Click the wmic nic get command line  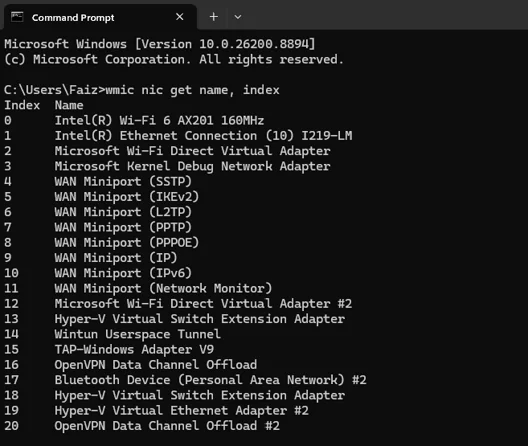pyautogui.click(x=142, y=90)
